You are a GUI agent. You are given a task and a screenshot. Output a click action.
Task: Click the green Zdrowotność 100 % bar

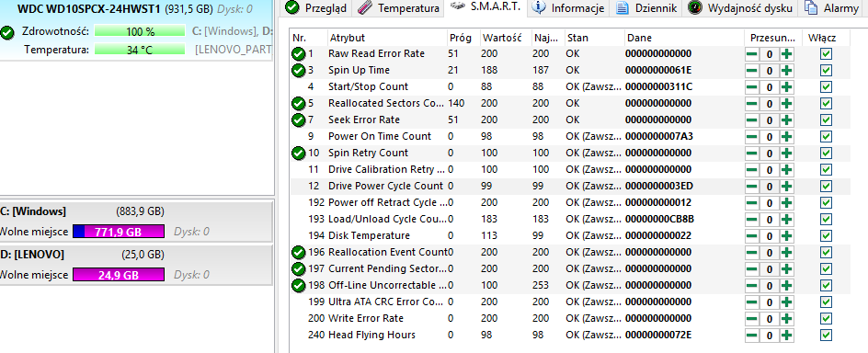click(140, 31)
